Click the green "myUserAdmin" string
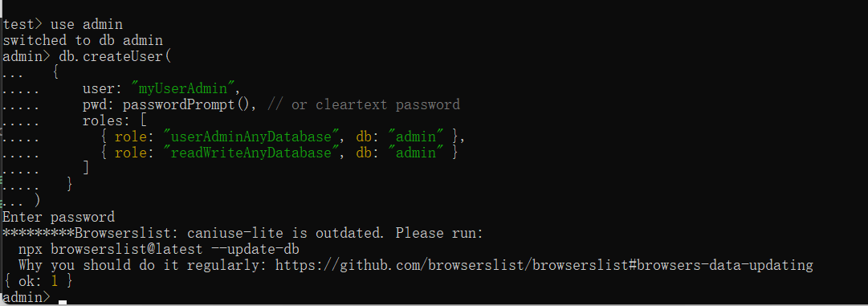This screenshot has width=868, height=306. click(x=184, y=88)
